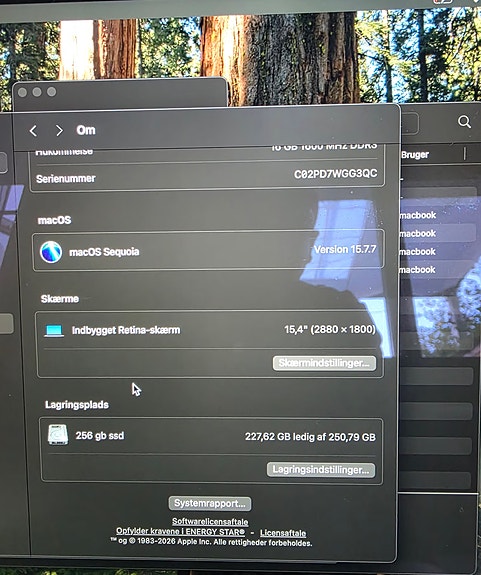Click the 256 gb ssd drive icon

(58, 435)
